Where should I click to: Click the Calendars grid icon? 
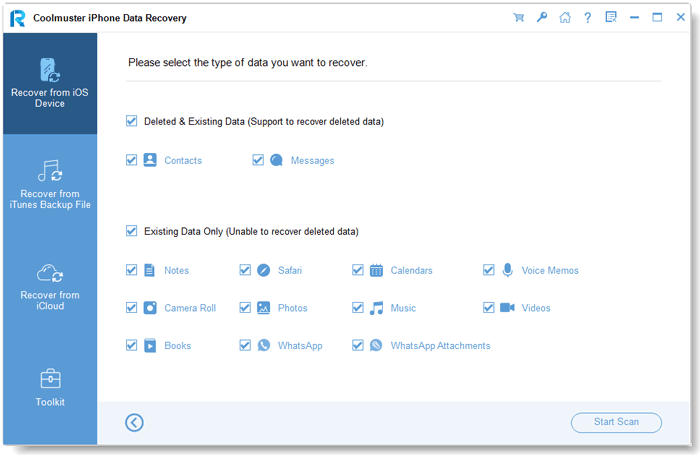pyautogui.click(x=376, y=270)
